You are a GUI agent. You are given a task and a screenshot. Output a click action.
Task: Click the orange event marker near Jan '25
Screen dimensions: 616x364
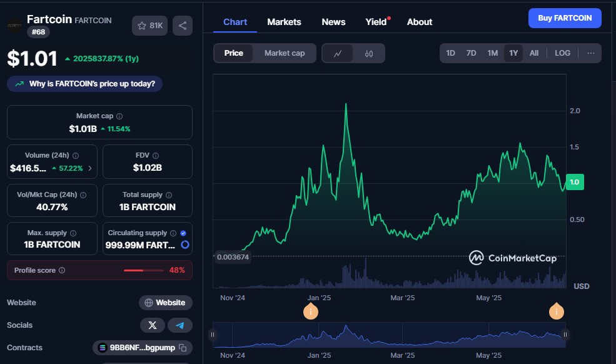311,311
